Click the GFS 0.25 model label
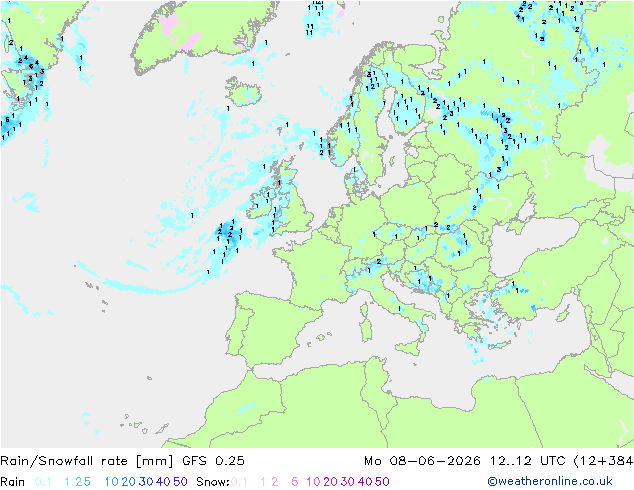 (213, 460)
